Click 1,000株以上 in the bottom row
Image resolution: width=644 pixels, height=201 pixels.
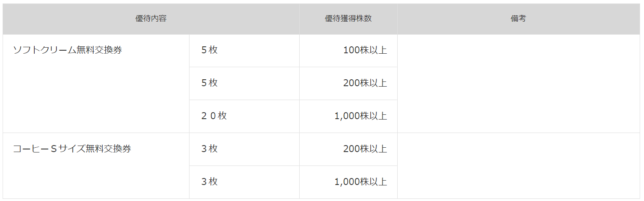pyautogui.click(x=348, y=182)
